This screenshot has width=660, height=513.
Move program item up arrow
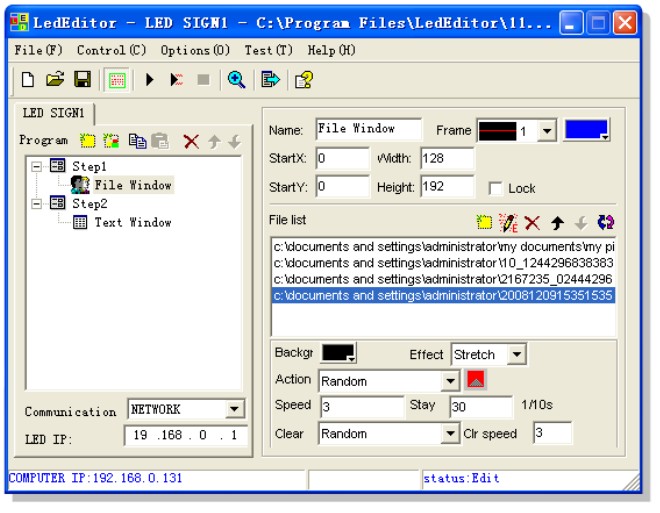[x=214, y=142]
